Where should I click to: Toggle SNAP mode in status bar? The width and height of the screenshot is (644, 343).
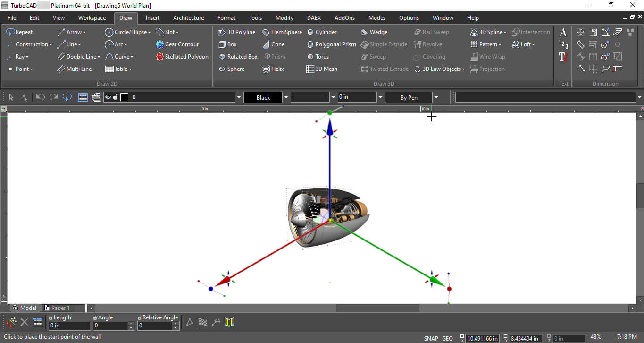coord(431,338)
